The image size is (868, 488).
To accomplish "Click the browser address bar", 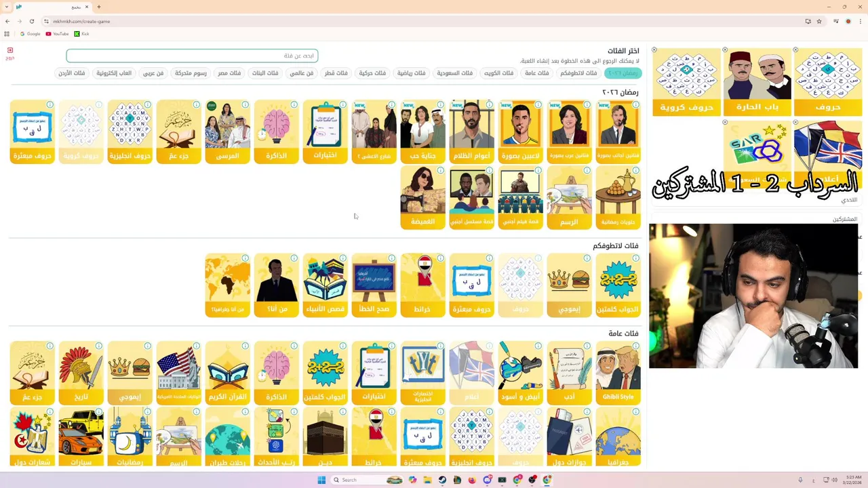I will coord(420,21).
